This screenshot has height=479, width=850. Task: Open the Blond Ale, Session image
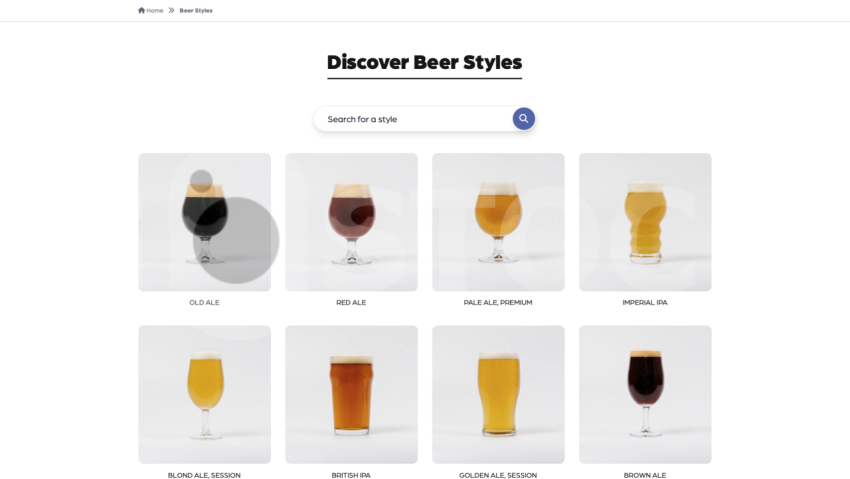coord(204,394)
